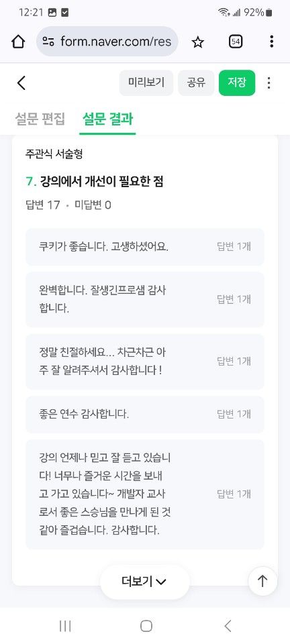Tap Android recent apps navigation button
290x644 pixels.
(x=65, y=626)
